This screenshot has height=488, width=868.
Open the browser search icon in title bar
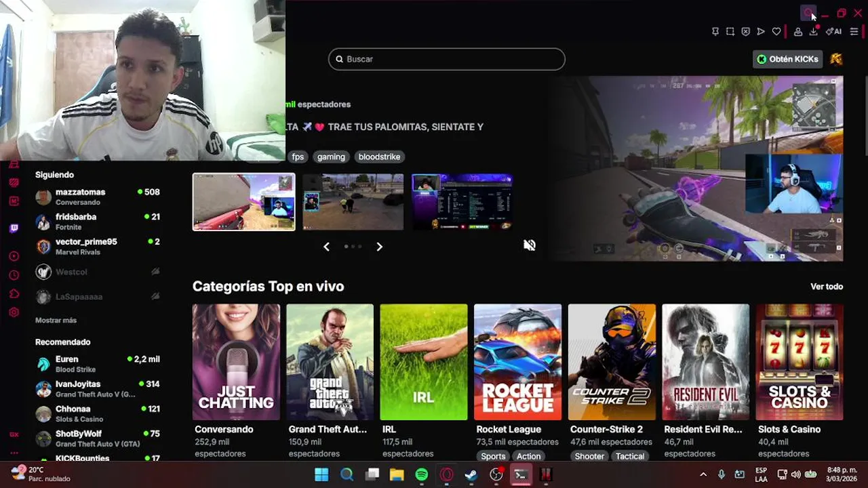coord(808,13)
